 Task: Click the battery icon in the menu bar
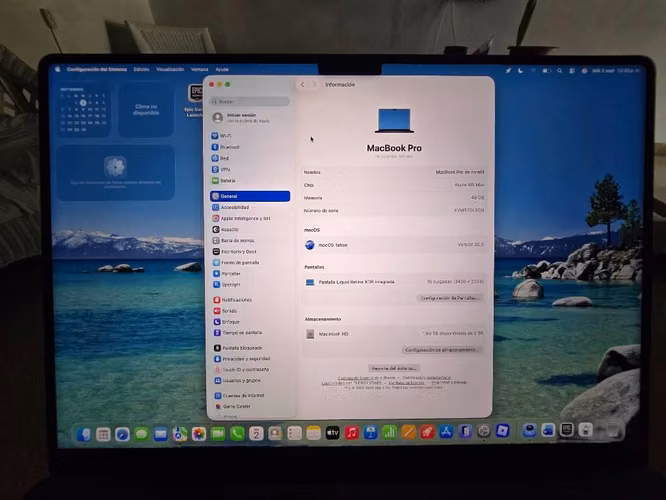pyautogui.click(x=547, y=71)
